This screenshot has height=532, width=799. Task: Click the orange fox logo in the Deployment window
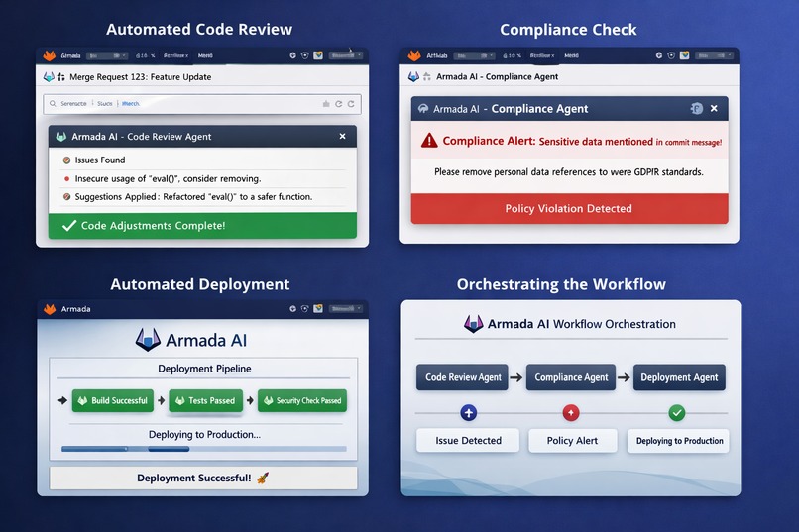pos(50,309)
